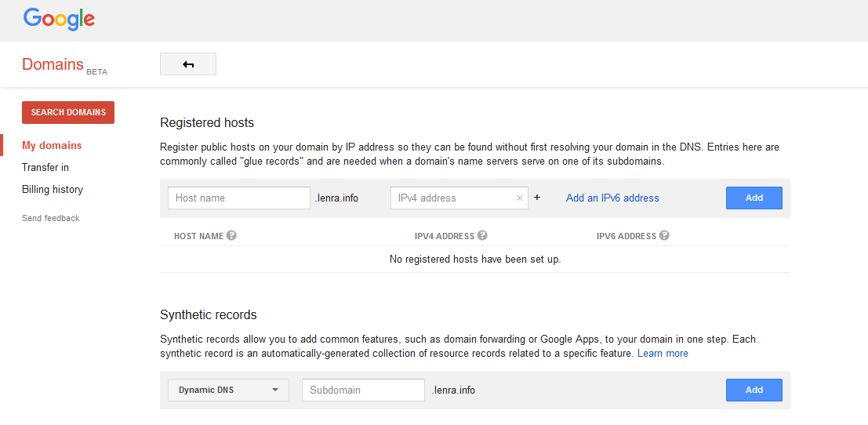Click Add button for synthetic records

754,390
